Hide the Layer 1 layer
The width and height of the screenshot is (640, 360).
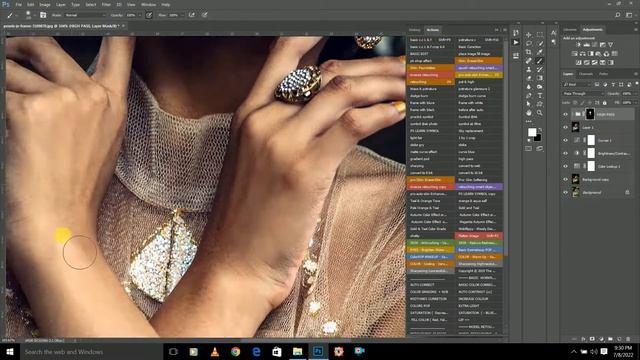[566, 127]
